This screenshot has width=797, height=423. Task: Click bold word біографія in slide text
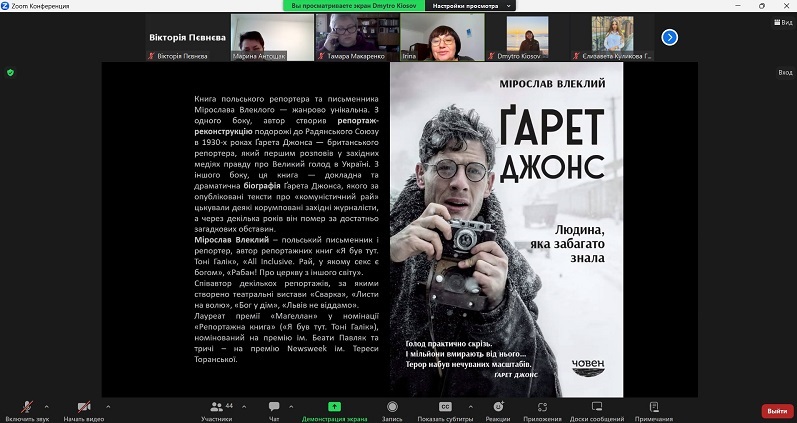point(263,186)
